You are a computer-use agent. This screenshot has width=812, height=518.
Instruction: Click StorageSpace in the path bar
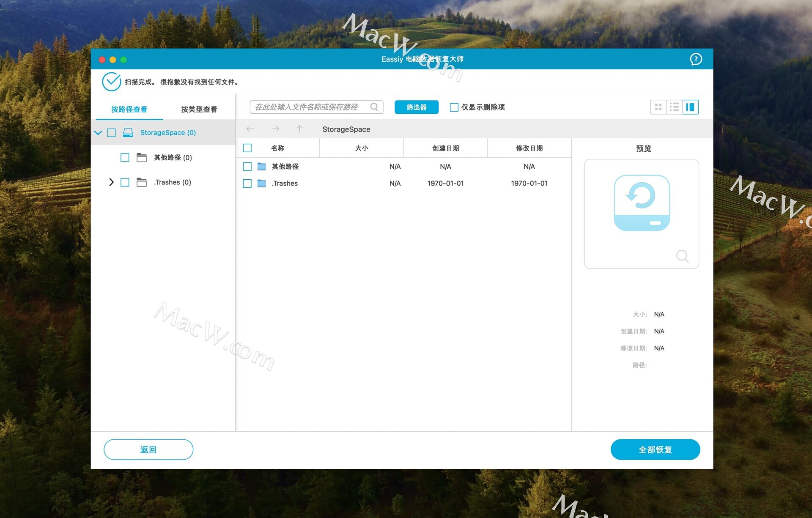346,129
